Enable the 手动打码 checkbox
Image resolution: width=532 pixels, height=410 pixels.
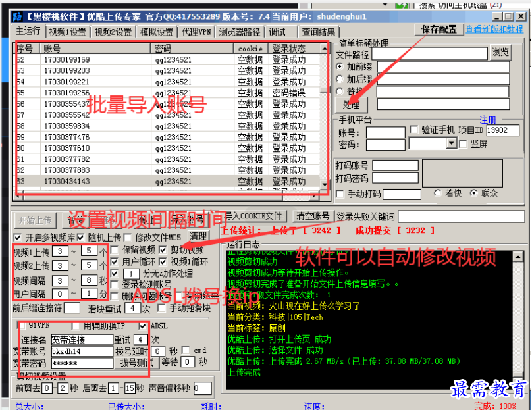(340, 194)
